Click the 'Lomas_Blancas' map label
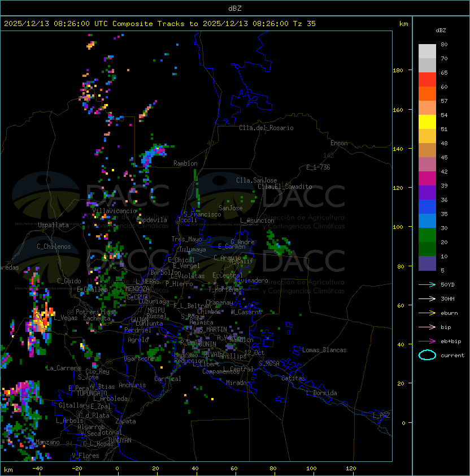This screenshot has width=470, height=476. pos(324,350)
